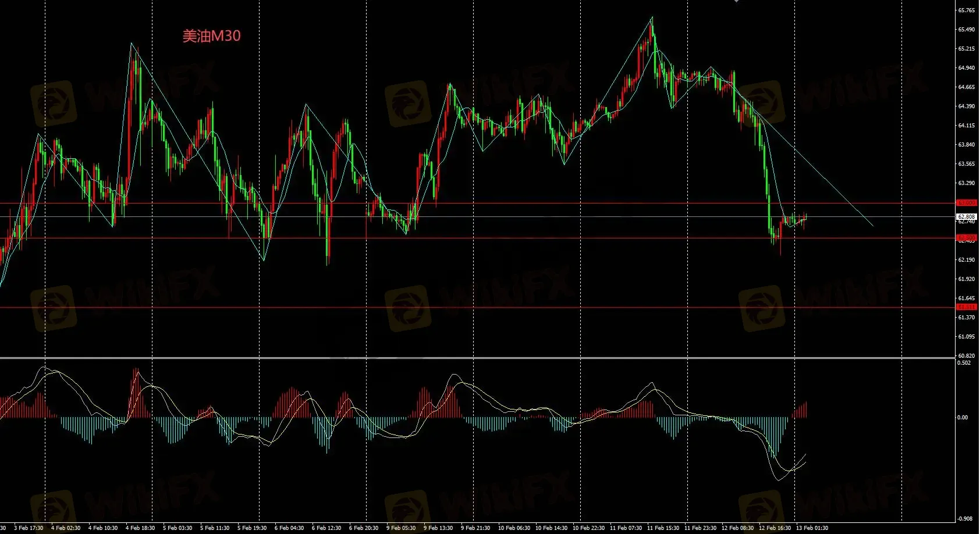Click the 11 Feb 07:30 time label
The height and width of the screenshot is (534, 980).
click(x=626, y=528)
